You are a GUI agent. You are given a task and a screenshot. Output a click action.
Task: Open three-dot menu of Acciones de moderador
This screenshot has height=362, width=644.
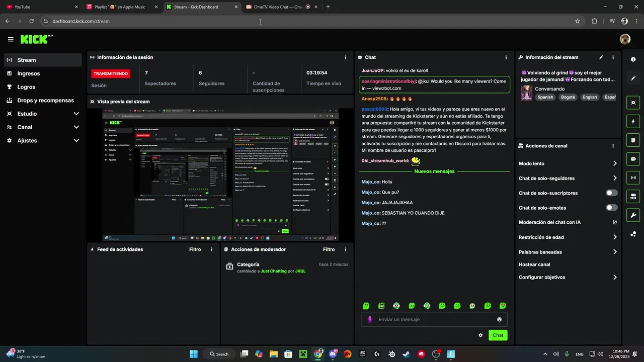pyautogui.click(x=345, y=249)
